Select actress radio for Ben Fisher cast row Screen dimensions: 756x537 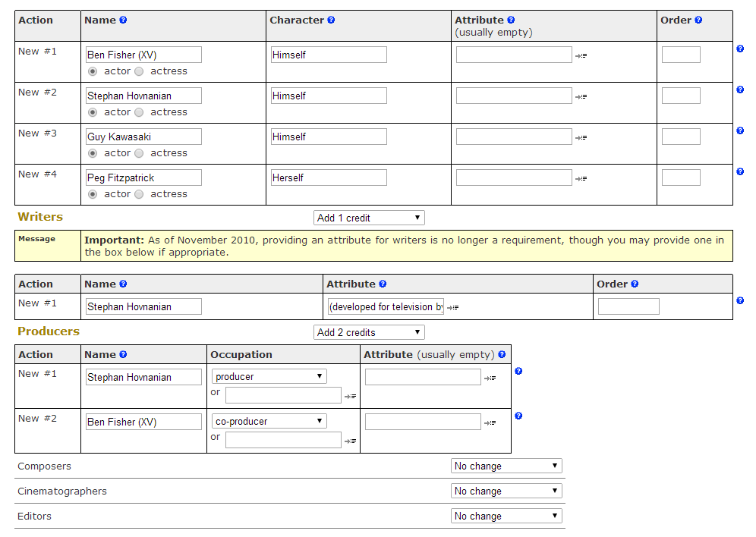click(139, 71)
